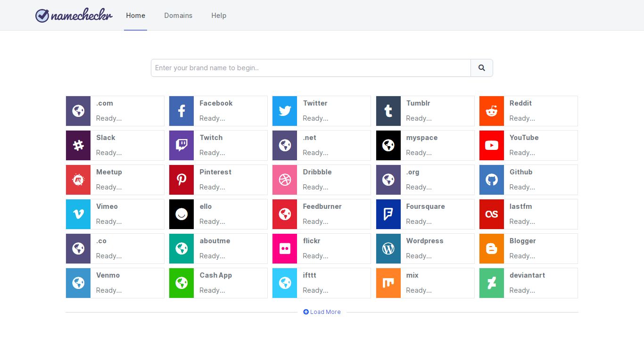Click the Github octocat icon
Viewport: 644px width, 362px height.
click(492, 180)
